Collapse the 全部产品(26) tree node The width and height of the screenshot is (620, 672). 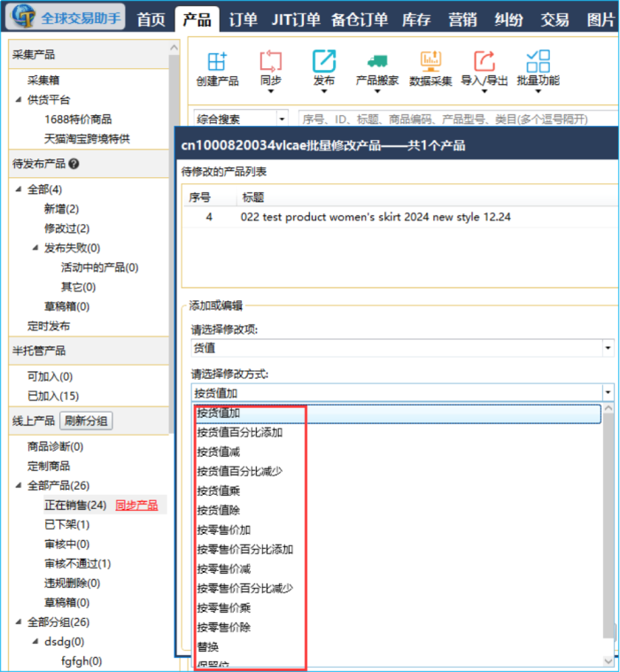coord(19,485)
